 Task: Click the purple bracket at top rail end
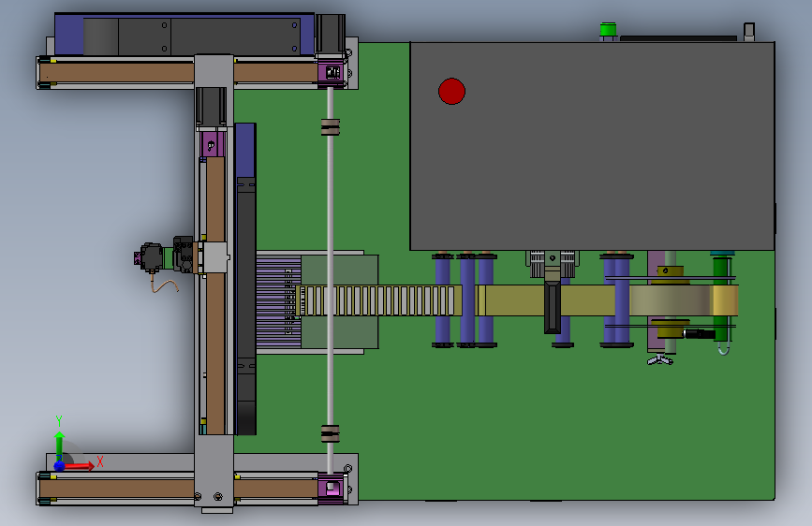point(331,71)
